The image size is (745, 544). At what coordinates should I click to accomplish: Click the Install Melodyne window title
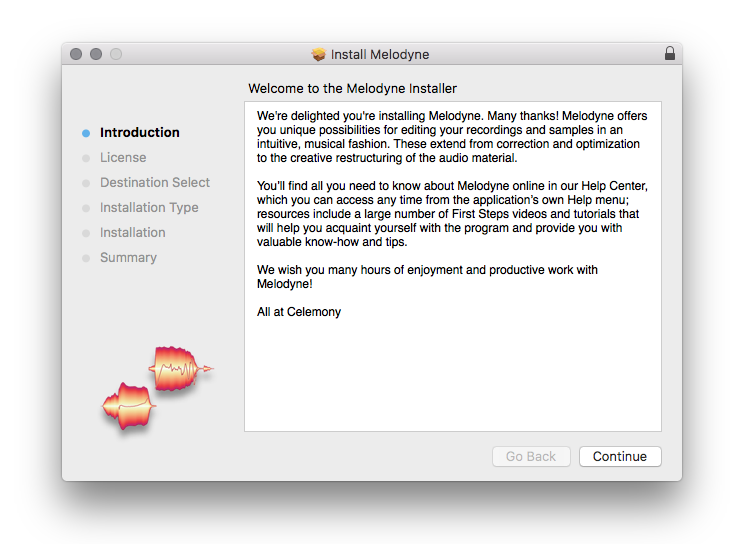click(x=380, y=54)
